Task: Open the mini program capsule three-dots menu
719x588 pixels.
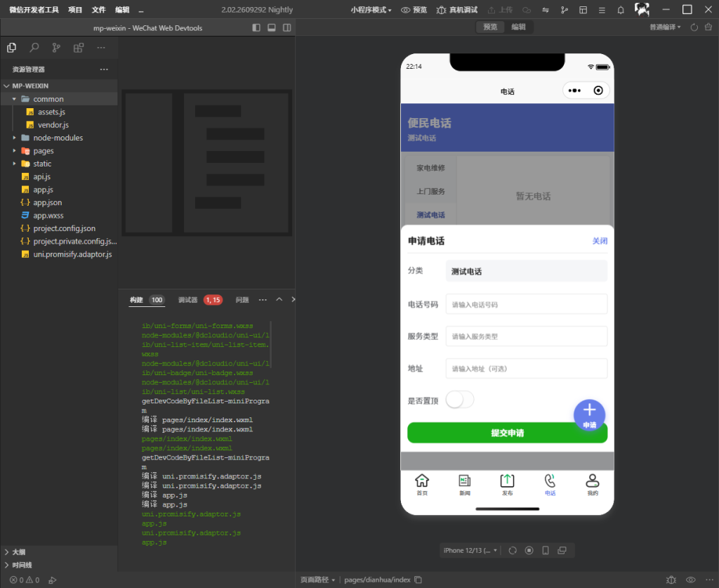Action: (x=574, y=91)
